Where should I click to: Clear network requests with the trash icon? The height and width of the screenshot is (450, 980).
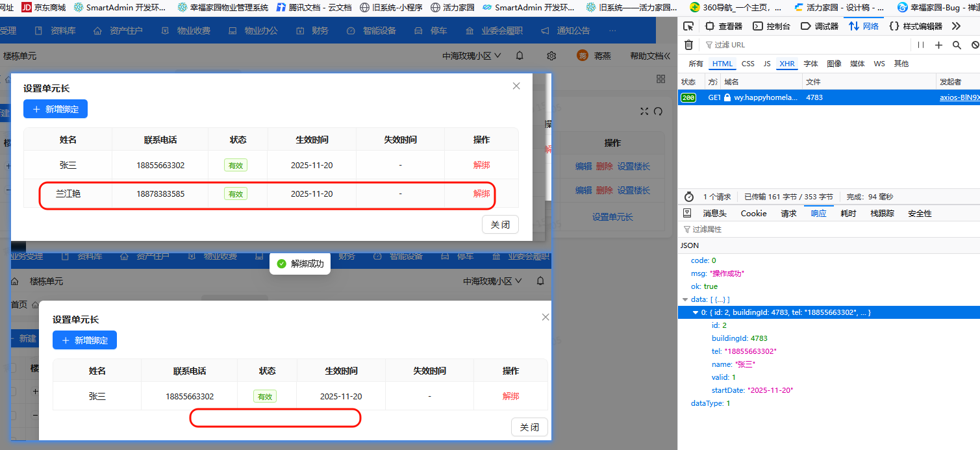(x=689, y=45)
